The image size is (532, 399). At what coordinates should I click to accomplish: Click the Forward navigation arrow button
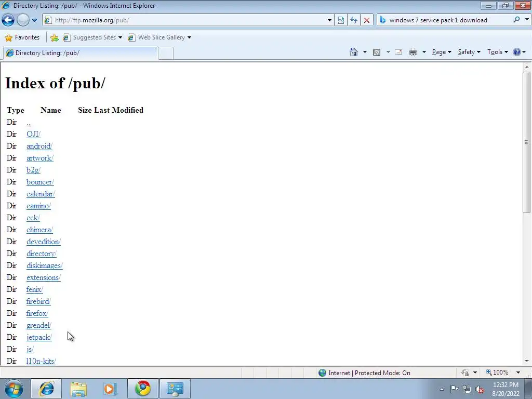coord(23,20)
